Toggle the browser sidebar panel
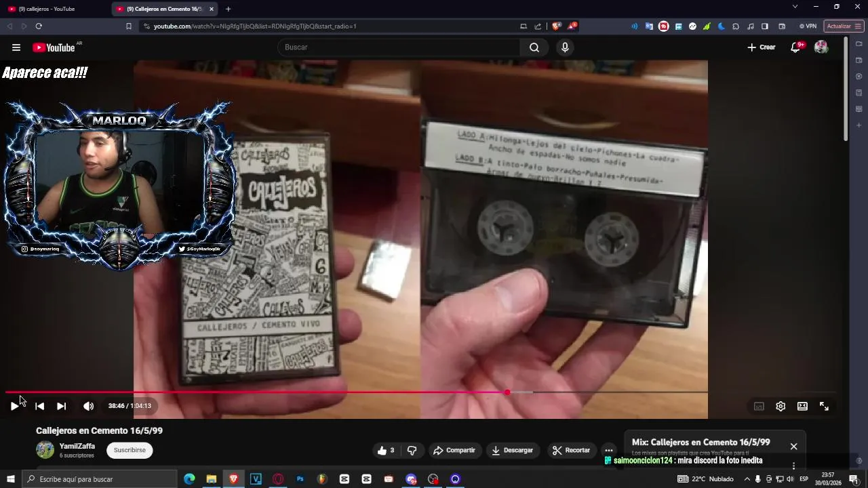The image size is (868, 488). coord(765,26)
